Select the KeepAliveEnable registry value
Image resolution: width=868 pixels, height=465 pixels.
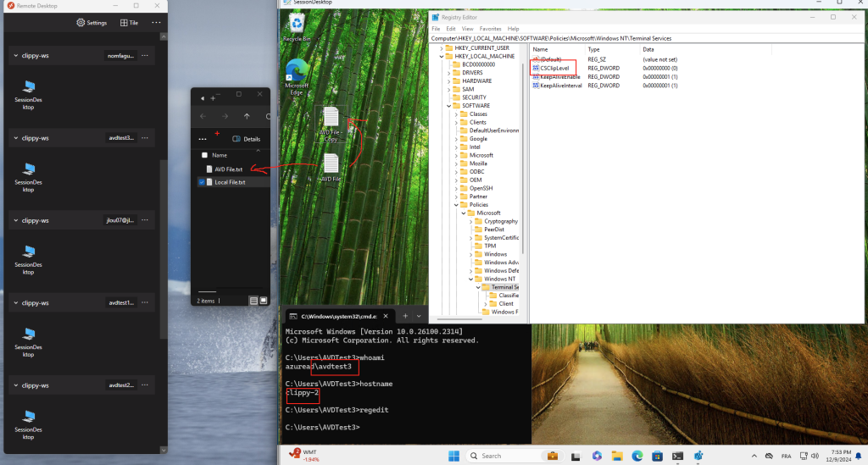556,77
